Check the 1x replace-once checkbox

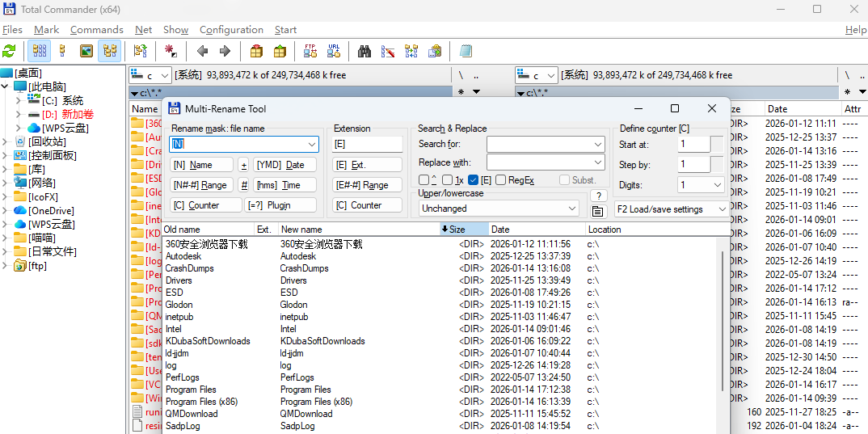(x=448, y=180)
